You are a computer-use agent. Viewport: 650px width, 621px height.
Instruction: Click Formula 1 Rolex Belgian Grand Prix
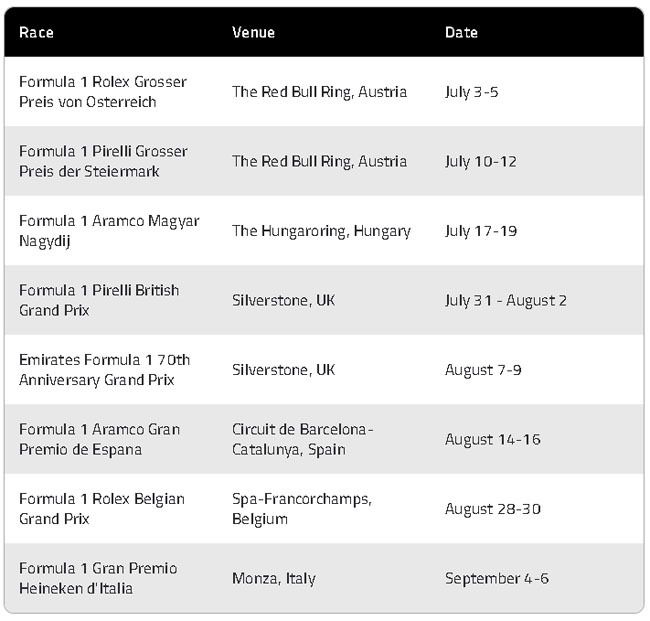[x=102, y=509]
